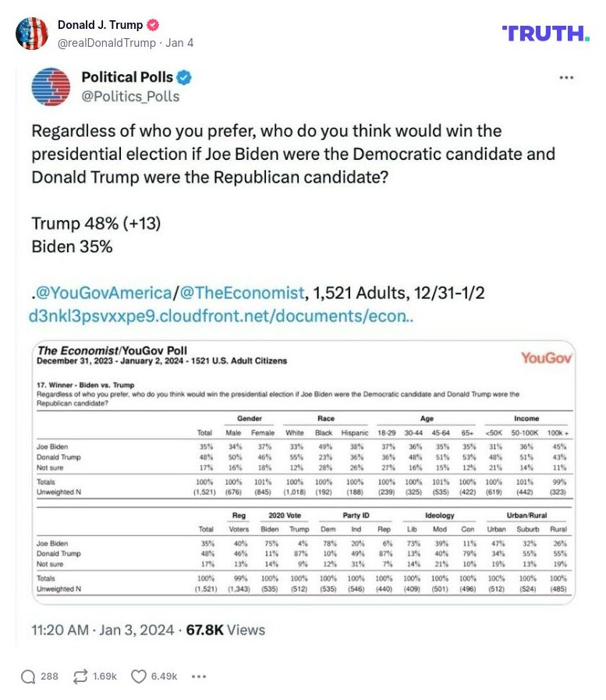Open the three-dot menu on the quoted post
This screenshot has width=606, height=700.
[x=565, y=77]
